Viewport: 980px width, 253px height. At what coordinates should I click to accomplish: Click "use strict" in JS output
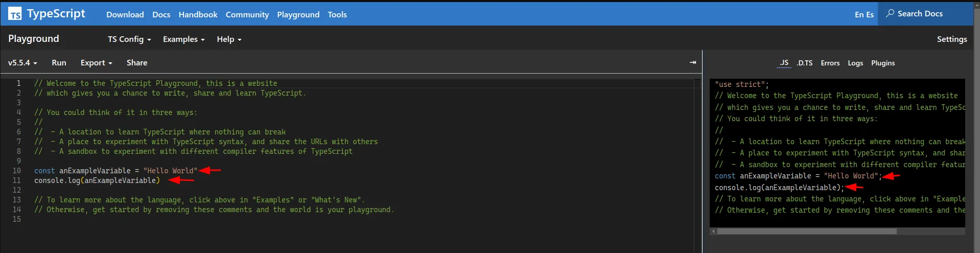[740, 84]
